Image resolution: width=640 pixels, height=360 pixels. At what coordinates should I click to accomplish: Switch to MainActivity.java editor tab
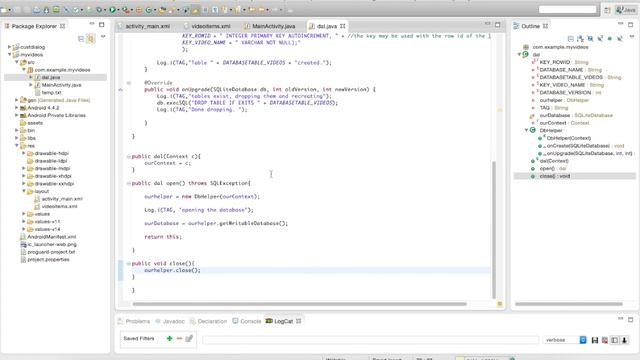point(273,26)
